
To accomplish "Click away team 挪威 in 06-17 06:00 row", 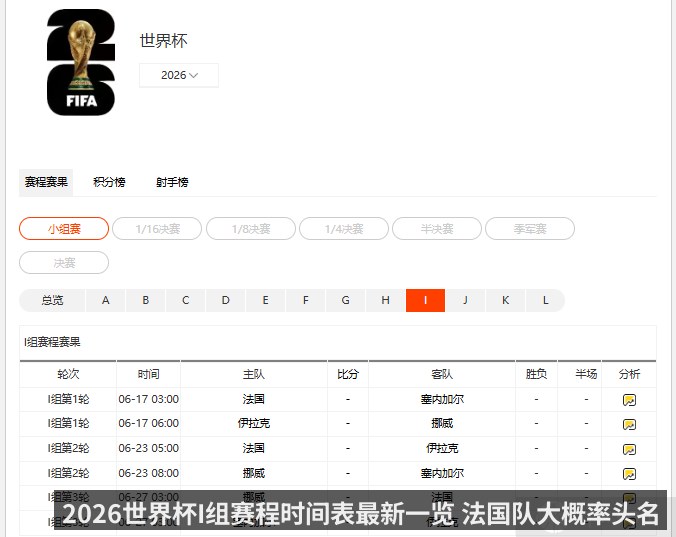I will [x=442, y=424].
